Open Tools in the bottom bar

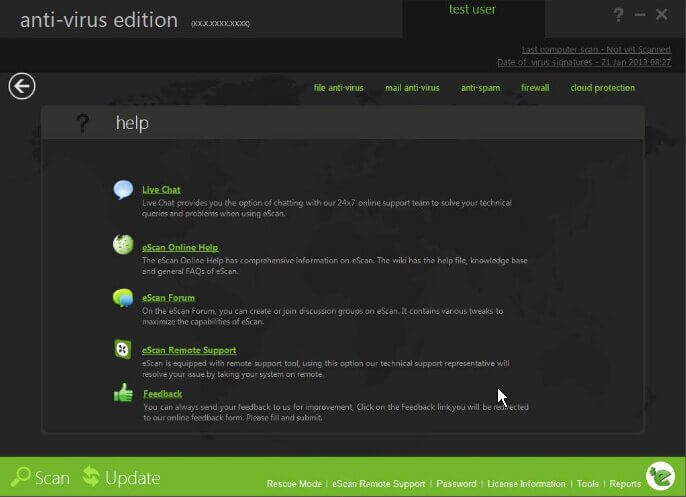coord(588,483)
